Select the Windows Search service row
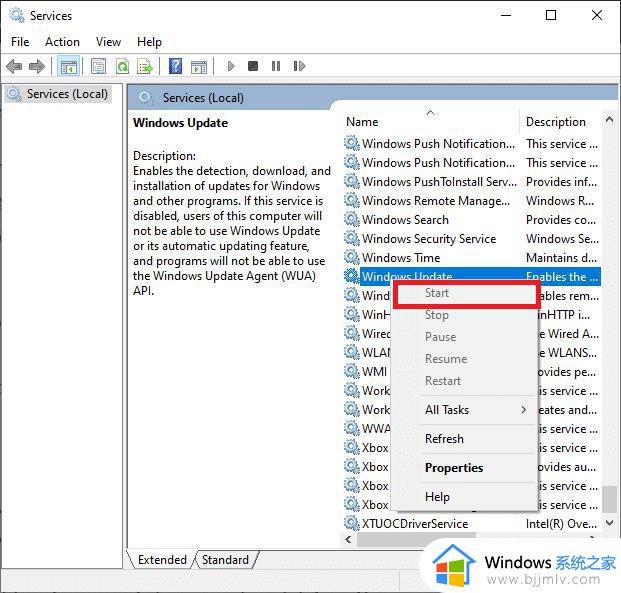The height and width of the screenshot is (593, 621). pos(472,219)
